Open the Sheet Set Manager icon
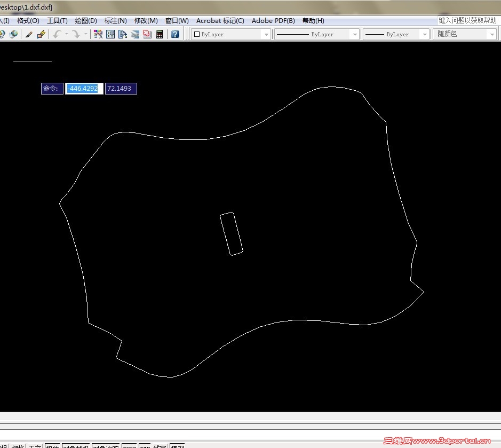Screen dimensions: 501x448 tap(135, 34)
